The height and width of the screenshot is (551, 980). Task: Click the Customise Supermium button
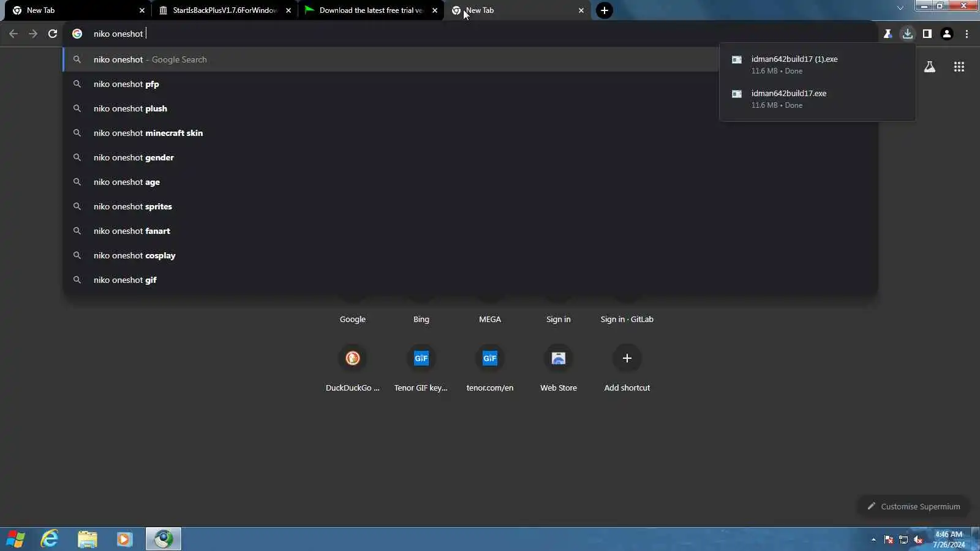click(913, 506)
